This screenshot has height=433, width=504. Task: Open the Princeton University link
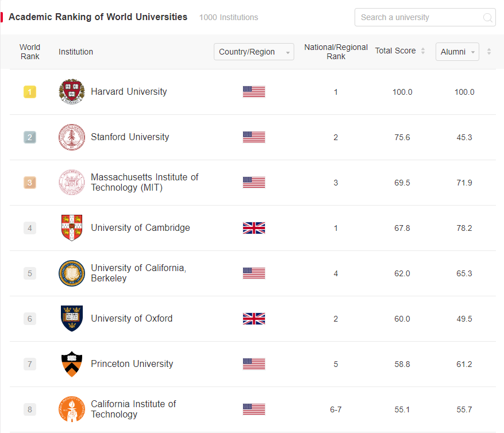pyautogui.click(x=132, y=364)
